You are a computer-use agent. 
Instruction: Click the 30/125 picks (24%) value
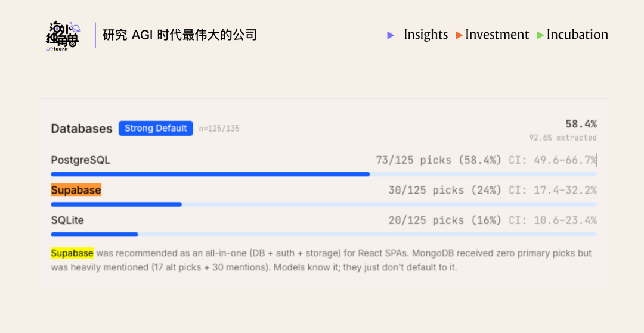(x=445, y=190)
